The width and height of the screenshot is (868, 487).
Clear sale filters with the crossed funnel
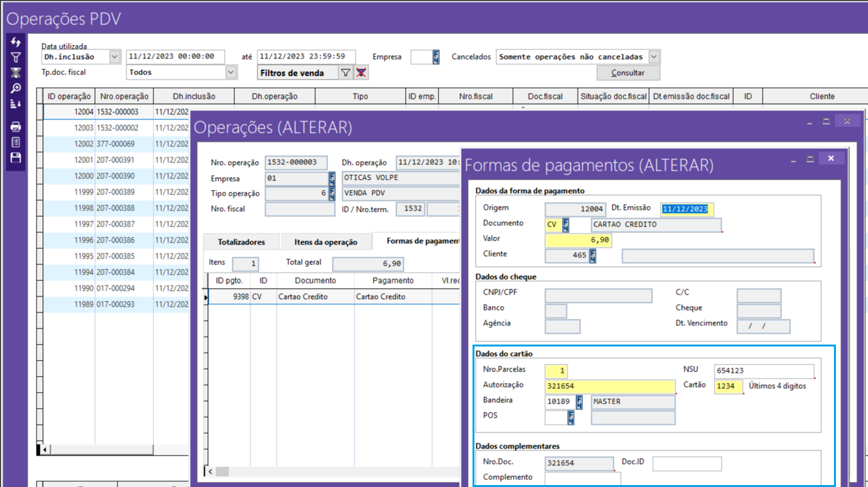(361, 73)
